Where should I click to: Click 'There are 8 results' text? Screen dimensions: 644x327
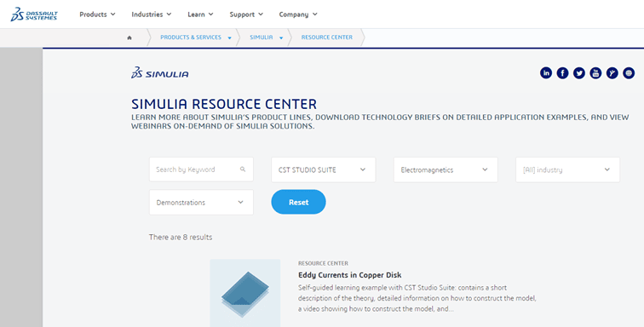tap(181, 237)
